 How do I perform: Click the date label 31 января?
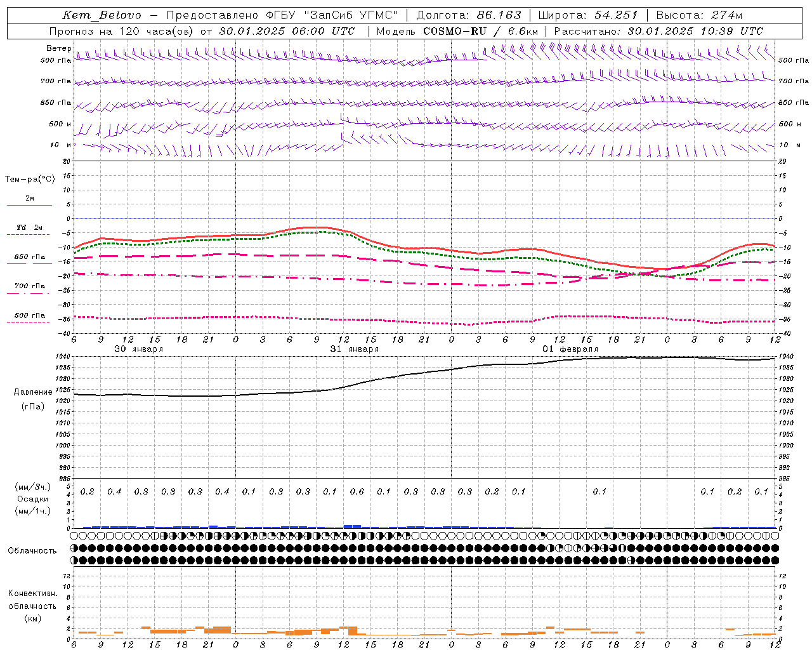(354, 349)
